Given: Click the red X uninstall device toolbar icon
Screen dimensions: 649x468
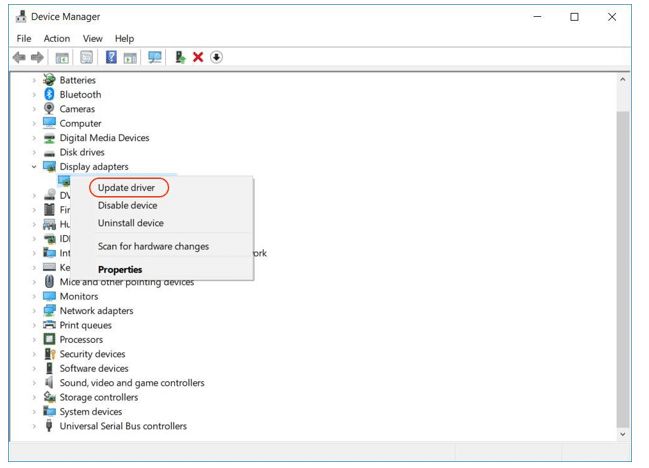Looking at the screenshot, I should point(198,57).
